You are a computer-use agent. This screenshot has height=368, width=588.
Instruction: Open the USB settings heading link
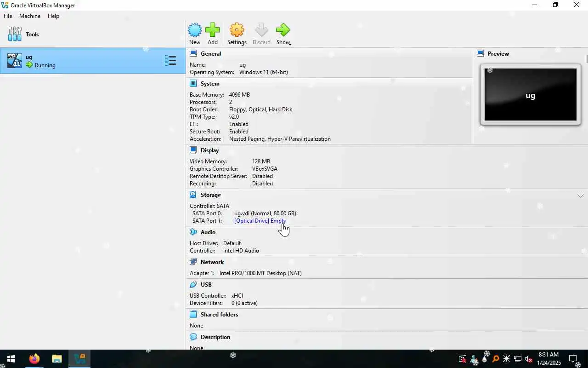206,285
